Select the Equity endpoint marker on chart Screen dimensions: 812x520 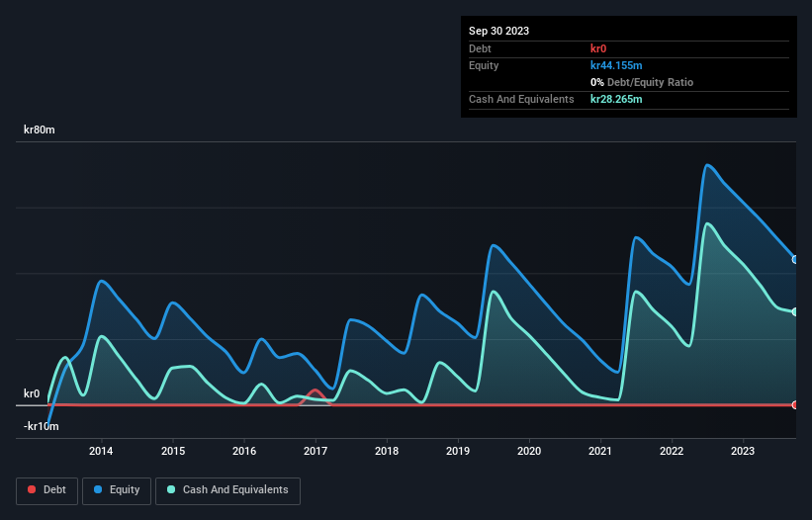tap(795, 260)
